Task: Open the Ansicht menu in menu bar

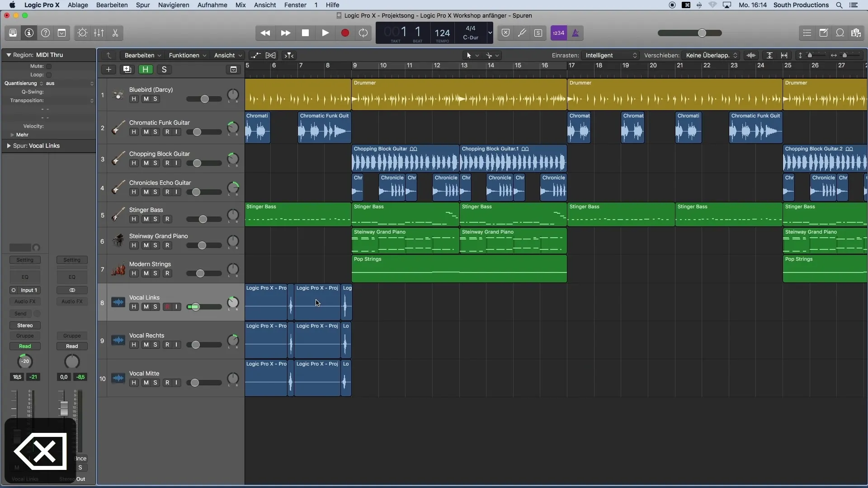Action: click(264, 5)
